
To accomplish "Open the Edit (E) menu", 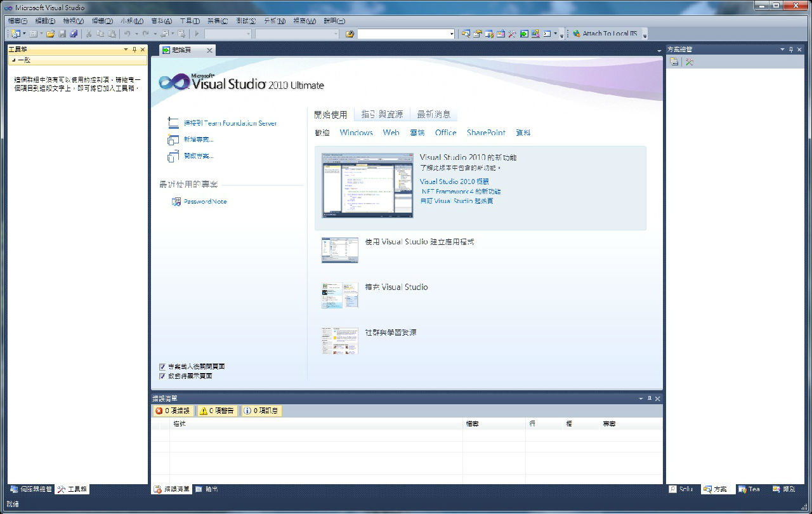I will pos(44,21).
